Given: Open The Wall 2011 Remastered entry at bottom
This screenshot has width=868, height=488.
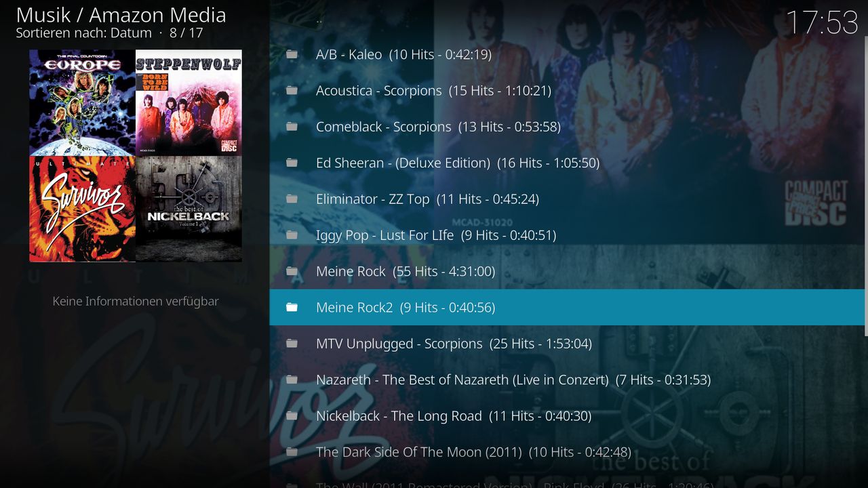Looking at the screenshot, I should pyautogui.click(x=567, y=483).
